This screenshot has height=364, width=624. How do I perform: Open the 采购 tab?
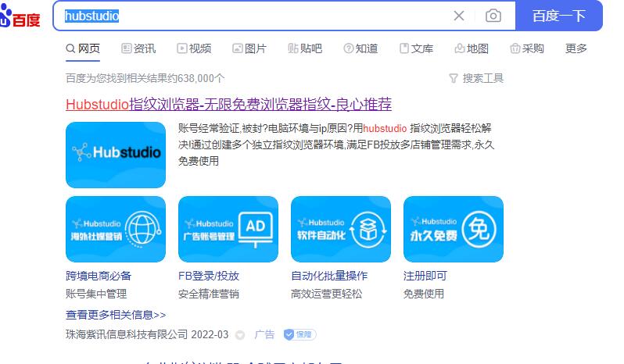pyautogui.click(x=527, y=48)
